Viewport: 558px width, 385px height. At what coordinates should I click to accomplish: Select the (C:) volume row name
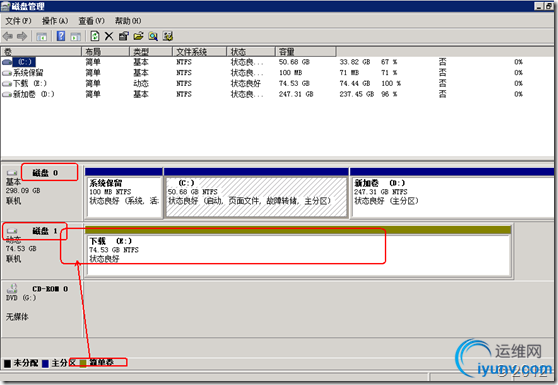click(x=25, y=62)
